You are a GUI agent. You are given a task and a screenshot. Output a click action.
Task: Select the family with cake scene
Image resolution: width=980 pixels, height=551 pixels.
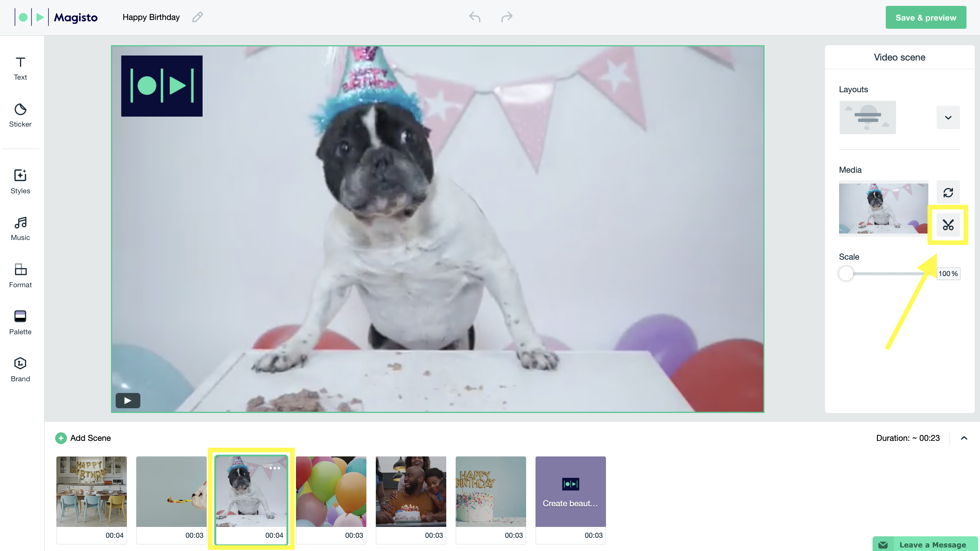point(411,500)
